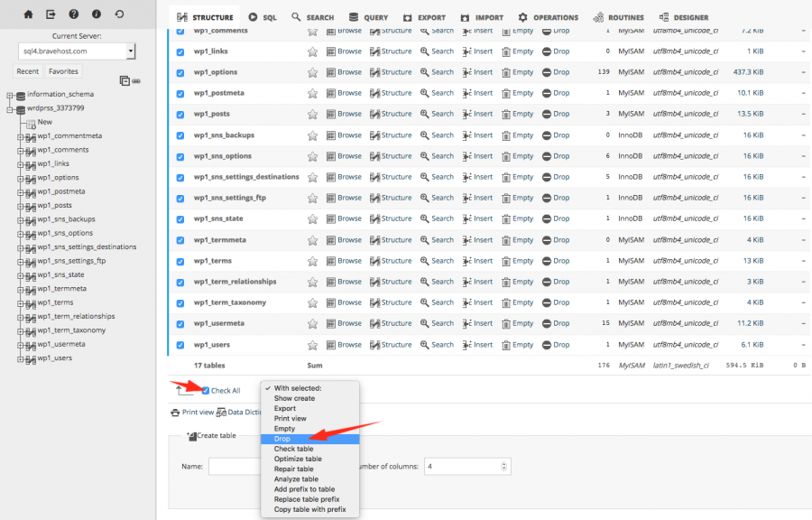
Task: Unlink from main panel chain icon
Action: pyautogui.click(x=136, y=81)
